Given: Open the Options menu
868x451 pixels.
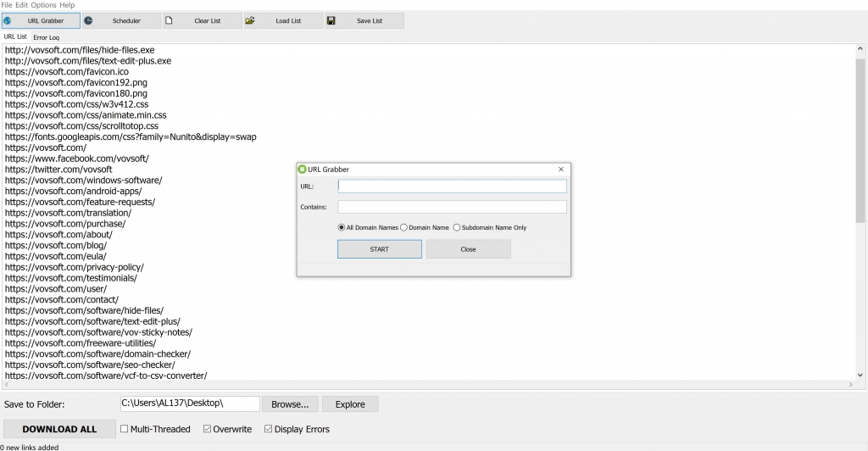Looking at the screenshot, I should click(x=44, y=5).
